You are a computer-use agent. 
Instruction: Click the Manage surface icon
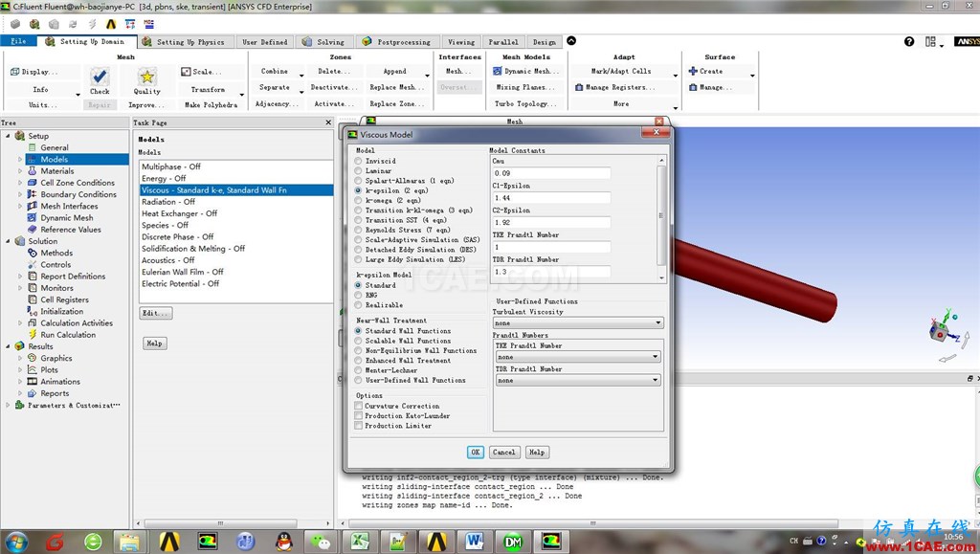coord(693,87)
